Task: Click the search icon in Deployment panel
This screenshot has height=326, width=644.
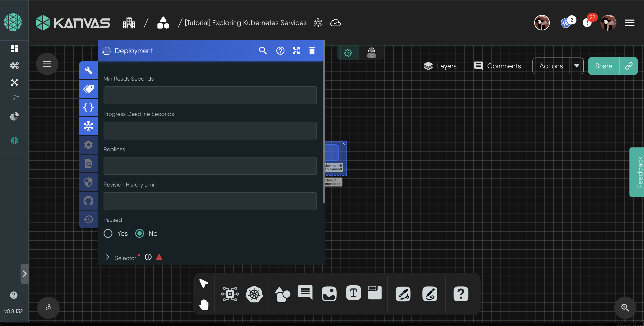Action: [x=263, y=51]
